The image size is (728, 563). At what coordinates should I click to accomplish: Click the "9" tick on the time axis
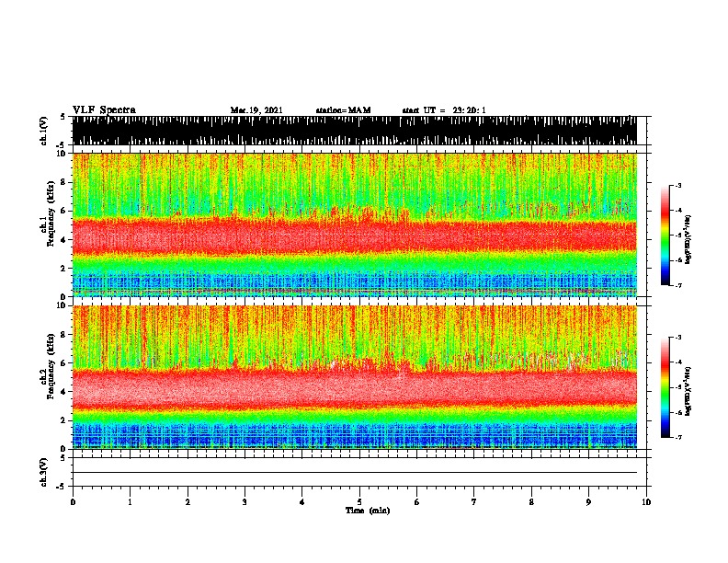click(588, 501)
